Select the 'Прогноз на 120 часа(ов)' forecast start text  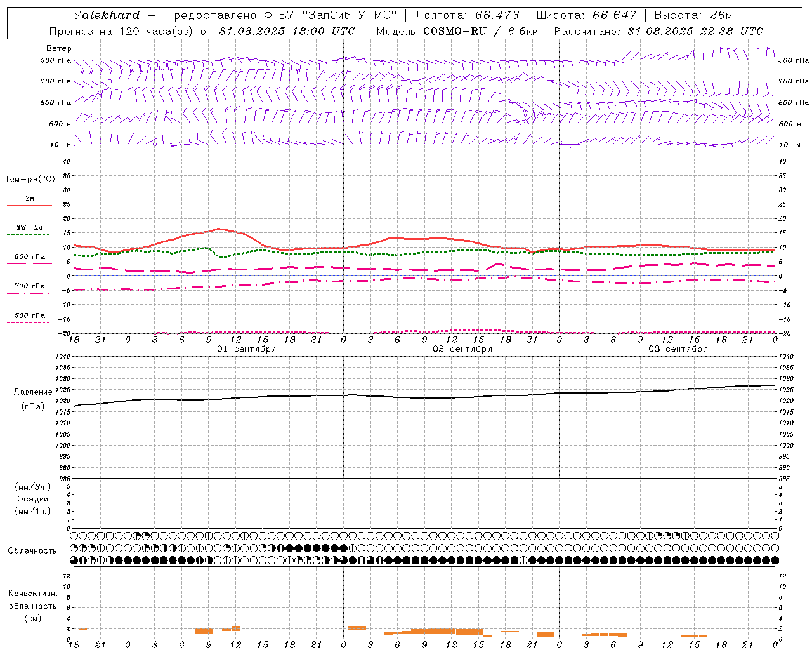coord(122,31)
